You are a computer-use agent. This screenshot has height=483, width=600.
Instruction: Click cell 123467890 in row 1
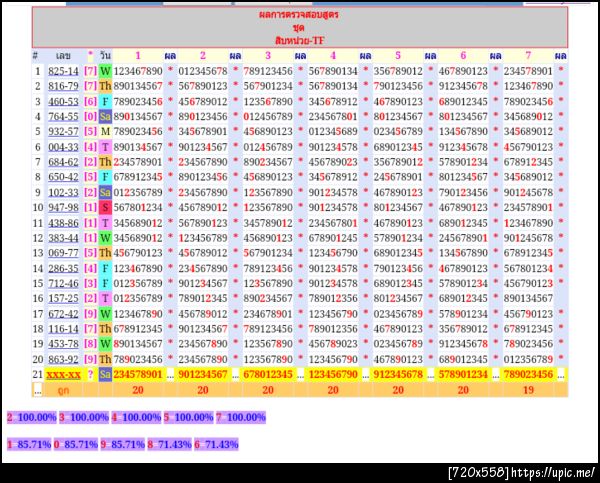138,71
